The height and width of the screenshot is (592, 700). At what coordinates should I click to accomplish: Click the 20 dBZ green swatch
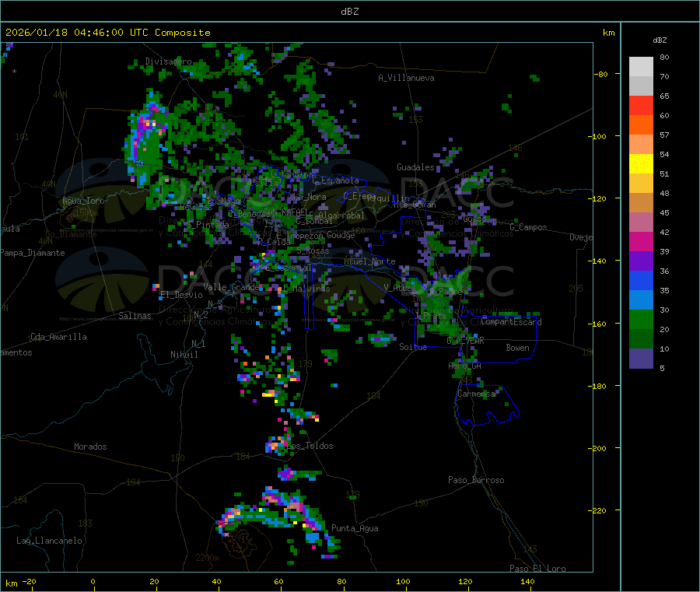pyautogui.click(x=641, y=319)
